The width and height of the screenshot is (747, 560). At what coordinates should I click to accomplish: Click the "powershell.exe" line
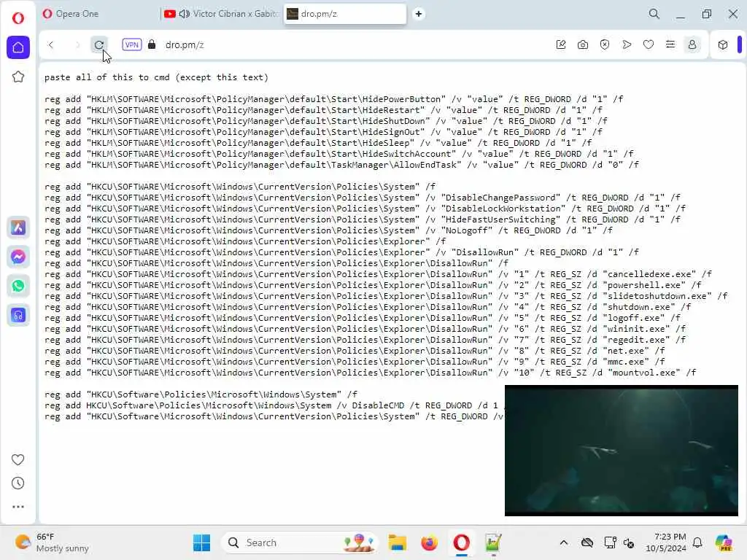373,285
